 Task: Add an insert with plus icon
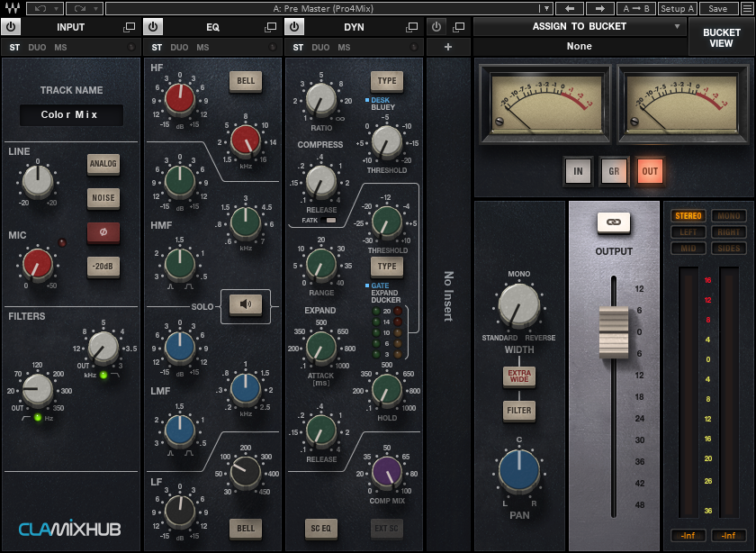tap(448, 47)
